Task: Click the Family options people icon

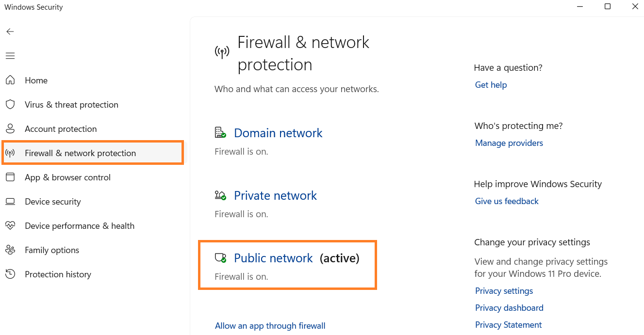Action: pos(10,250)
